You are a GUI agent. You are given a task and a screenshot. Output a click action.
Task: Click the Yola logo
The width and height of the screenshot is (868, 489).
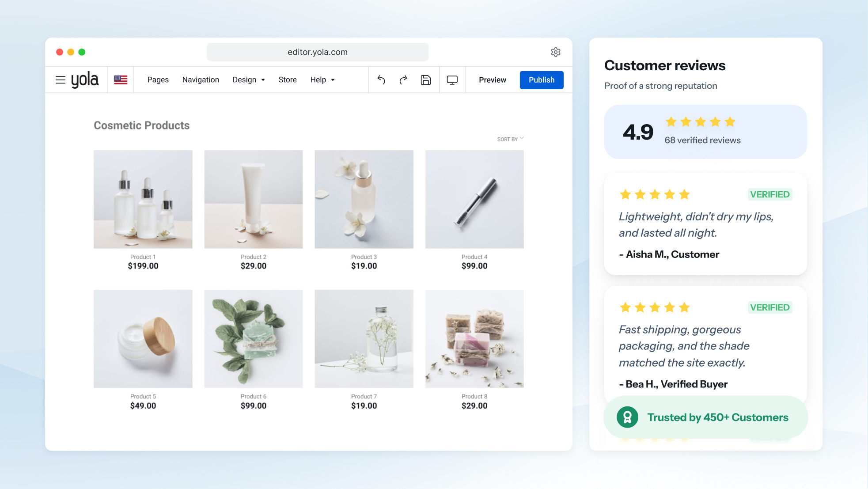(85, 80)
